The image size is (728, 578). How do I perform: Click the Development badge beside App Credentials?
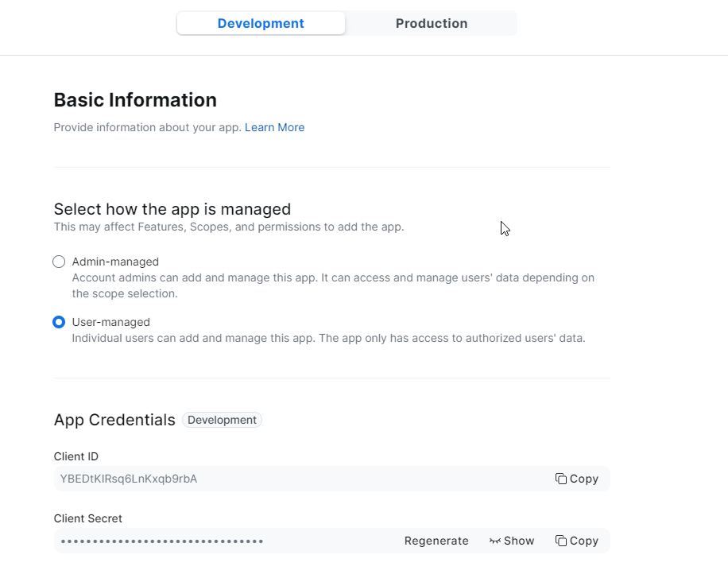point(222,420)
